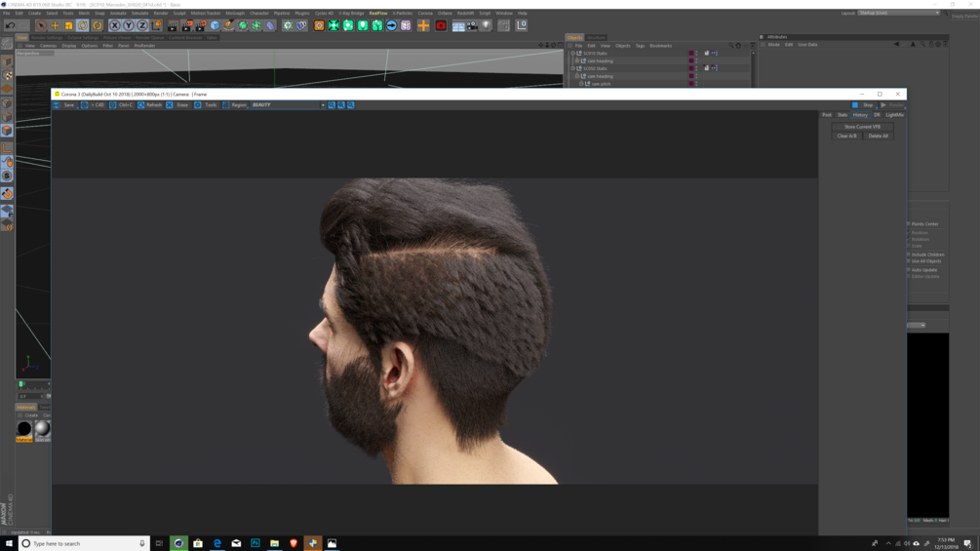Copy render with Ctrl+C button

pyautogui.click(x=121, y=105)
